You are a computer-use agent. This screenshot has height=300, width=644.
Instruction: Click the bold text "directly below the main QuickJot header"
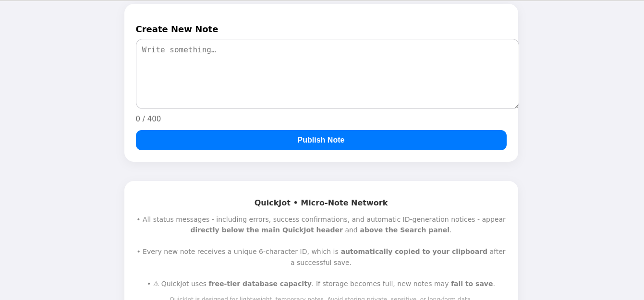pyautogui.click(x=267, y=230)
